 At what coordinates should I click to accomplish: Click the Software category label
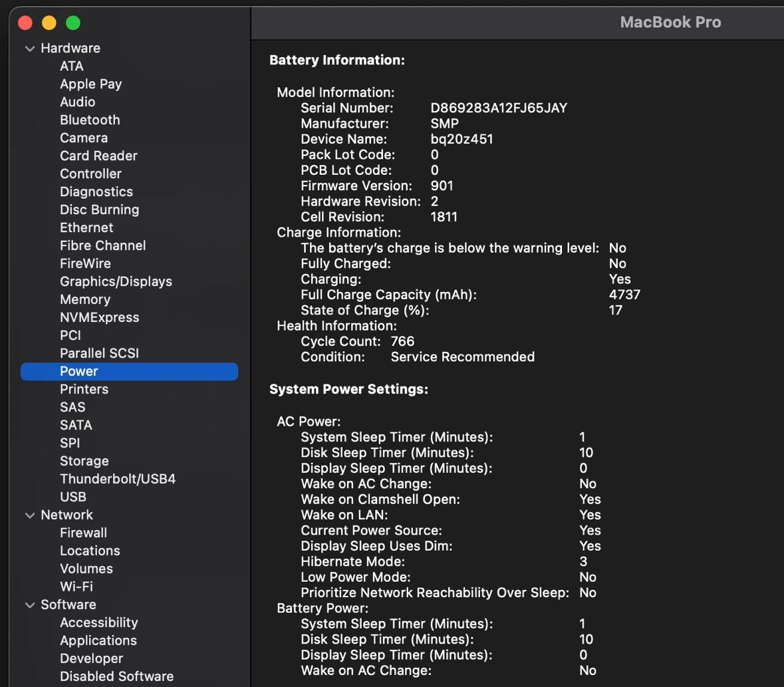coord(68,605)
